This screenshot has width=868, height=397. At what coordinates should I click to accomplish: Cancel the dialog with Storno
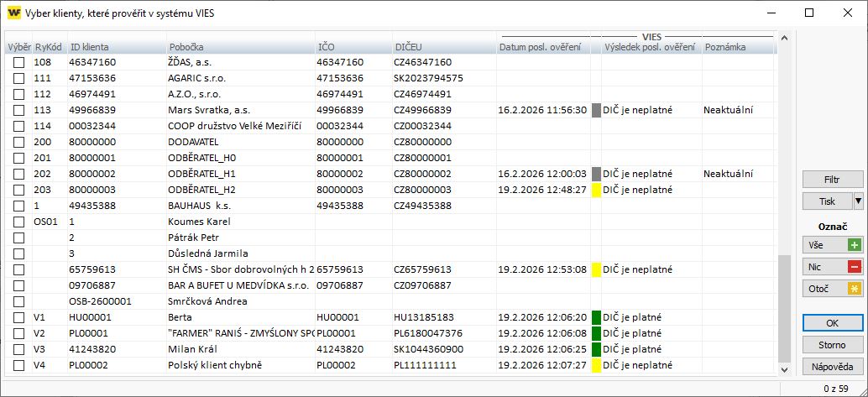coord(832,345)
